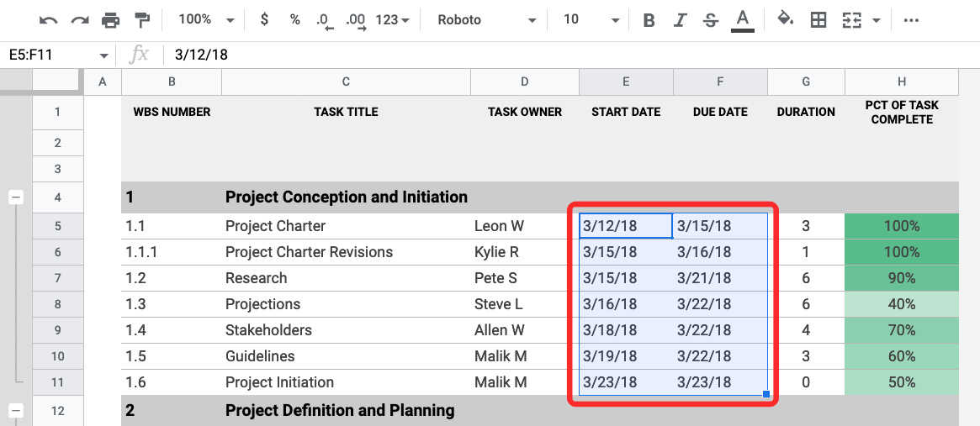980x426 pixels.
Task: Click the 'Leon W' owner cell
Action: [x=524, y=226]
